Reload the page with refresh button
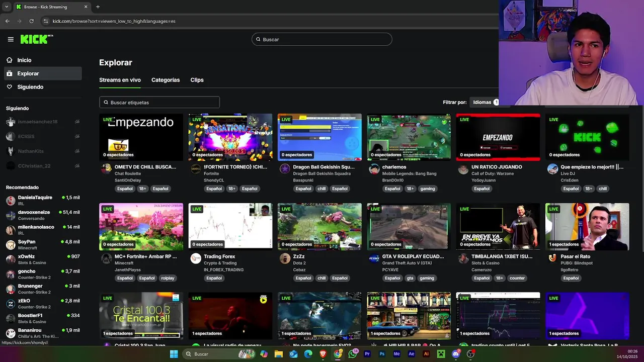Image resolution: width=644 pixels, height=362 pixels. tap(31, 21)
